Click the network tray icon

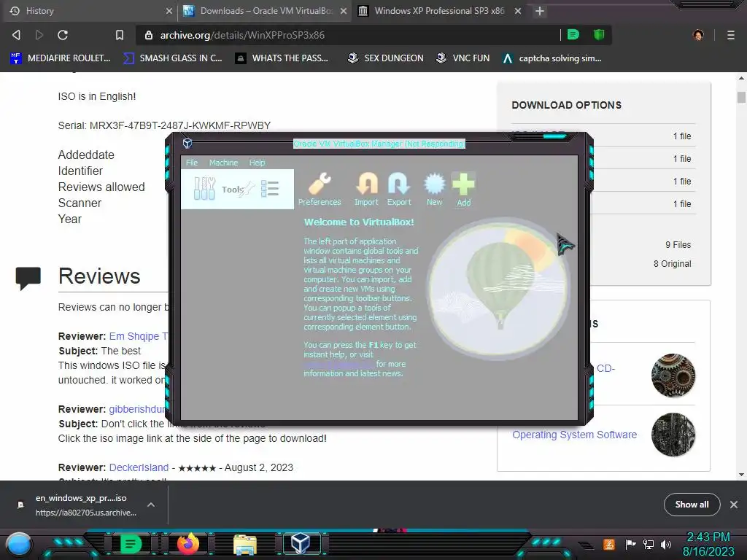(649, 544)
